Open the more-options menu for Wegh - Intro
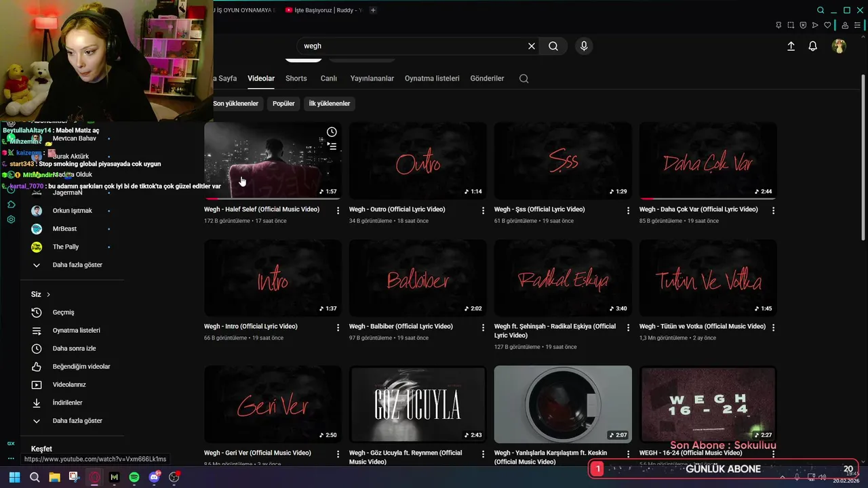 pyautogui.click(x=338, y=327)
